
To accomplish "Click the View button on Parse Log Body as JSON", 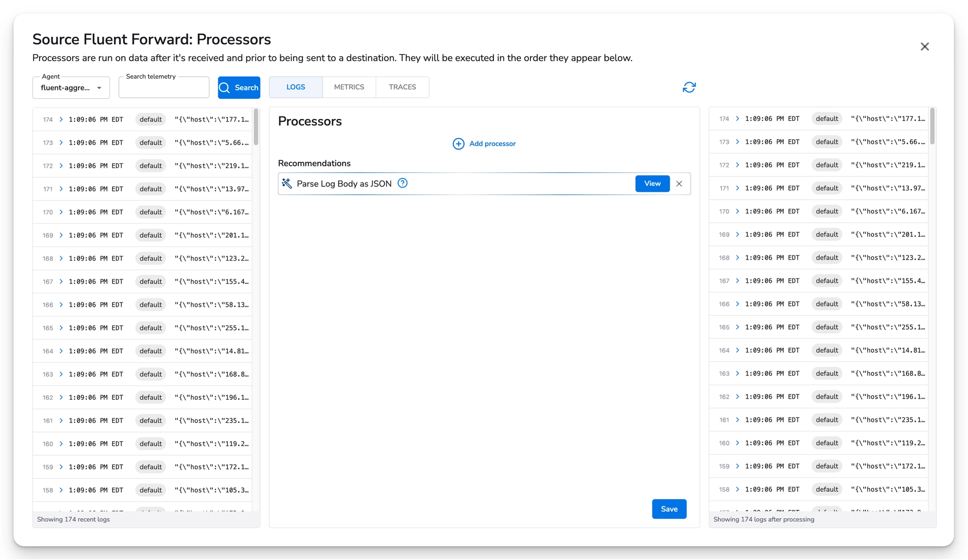I will [652, 183].
